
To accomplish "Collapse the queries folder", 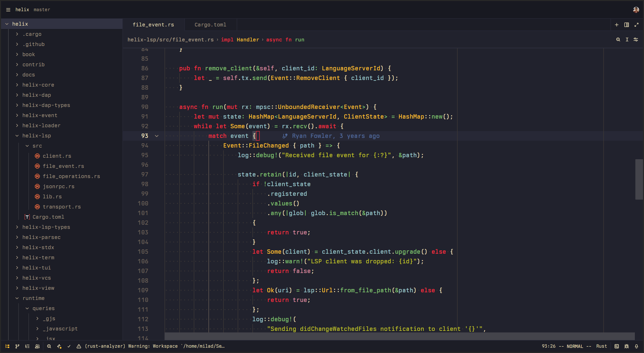I will pos(27,308).
